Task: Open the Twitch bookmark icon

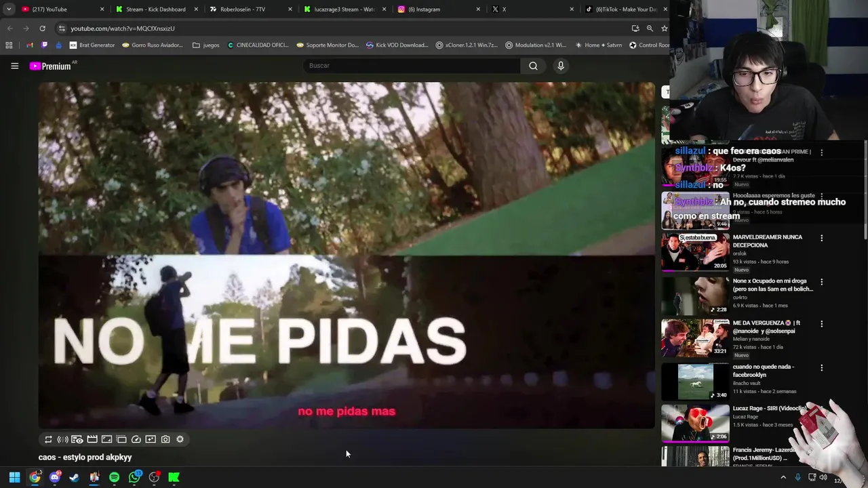Action: [x=44, y=45]
